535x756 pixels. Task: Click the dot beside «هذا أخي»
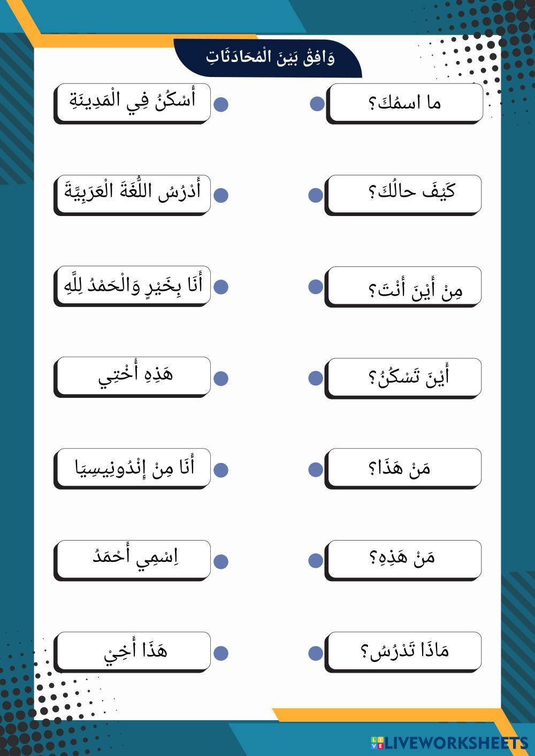coord(221,653)
